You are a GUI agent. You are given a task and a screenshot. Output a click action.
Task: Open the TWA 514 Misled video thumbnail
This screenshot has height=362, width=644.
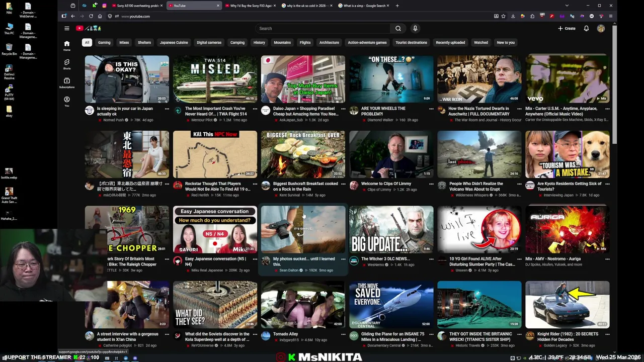coord(215,79)
